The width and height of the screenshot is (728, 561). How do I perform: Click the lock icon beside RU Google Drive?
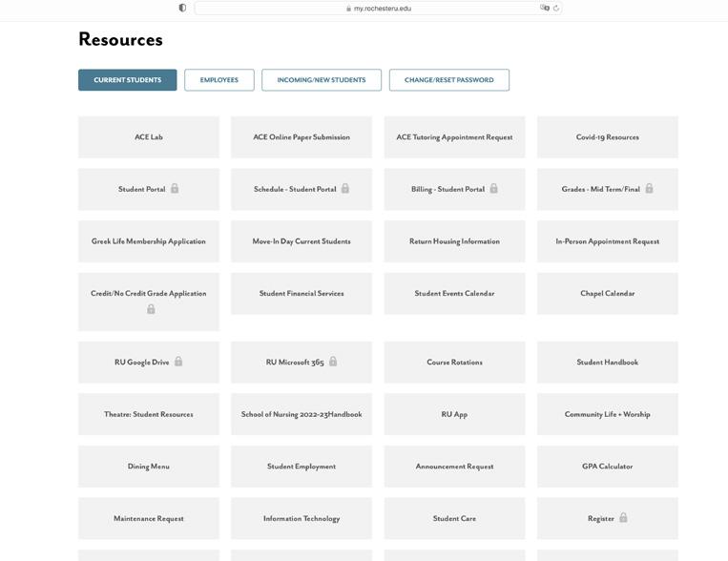click(x=178, y=361)
